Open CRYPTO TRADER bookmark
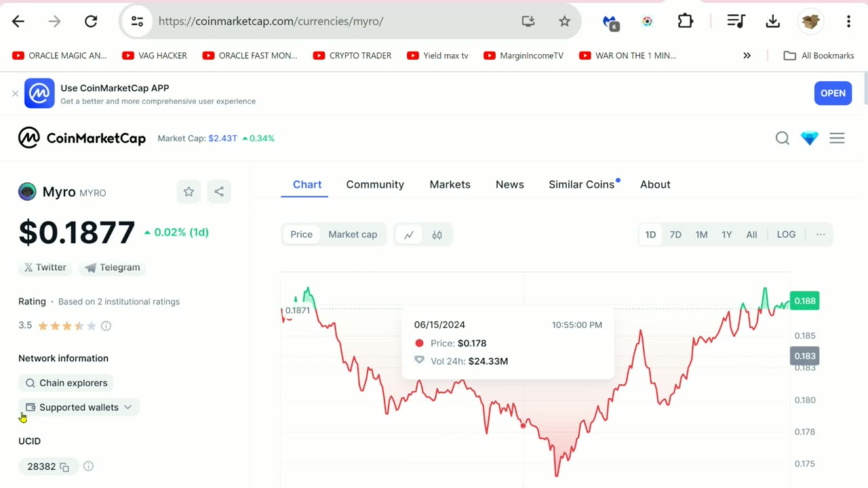This screenshot has width=868, height=488. click(x=352, y=56)
